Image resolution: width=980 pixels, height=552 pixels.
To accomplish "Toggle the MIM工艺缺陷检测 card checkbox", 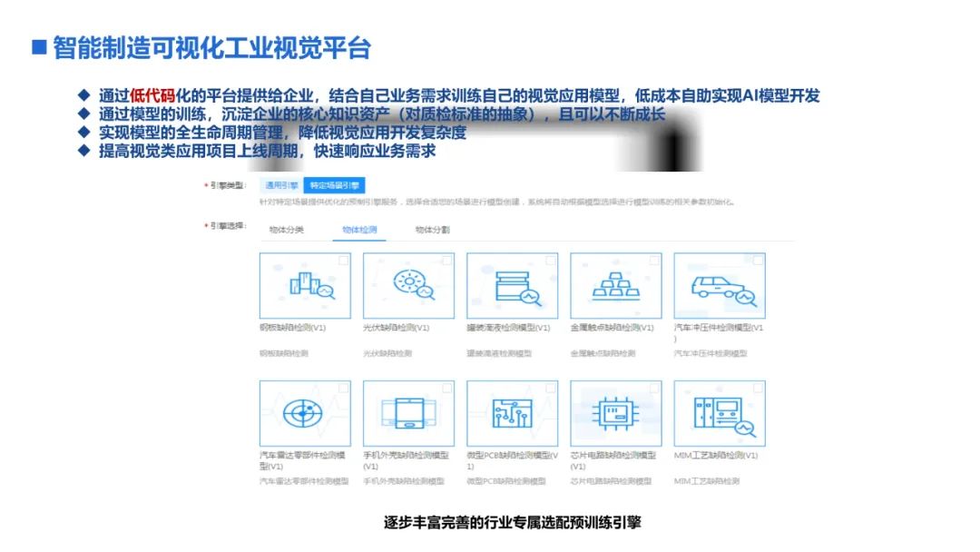I will tap(758, 389).
